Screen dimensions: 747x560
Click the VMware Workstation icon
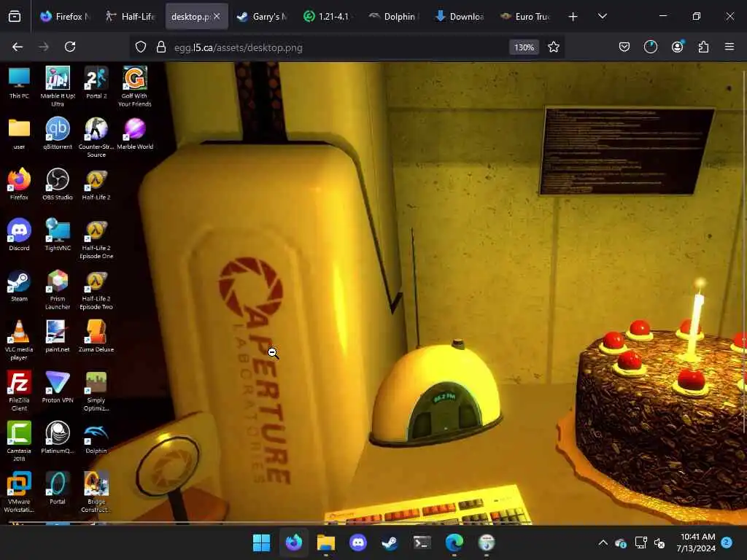pyautogui.click(x=19, y=493)
